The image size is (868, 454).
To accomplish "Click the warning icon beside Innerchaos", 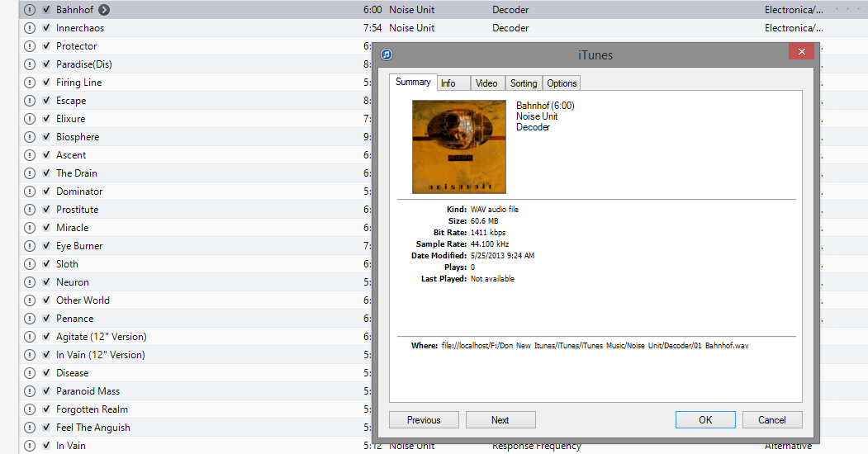I will (30, 28).
